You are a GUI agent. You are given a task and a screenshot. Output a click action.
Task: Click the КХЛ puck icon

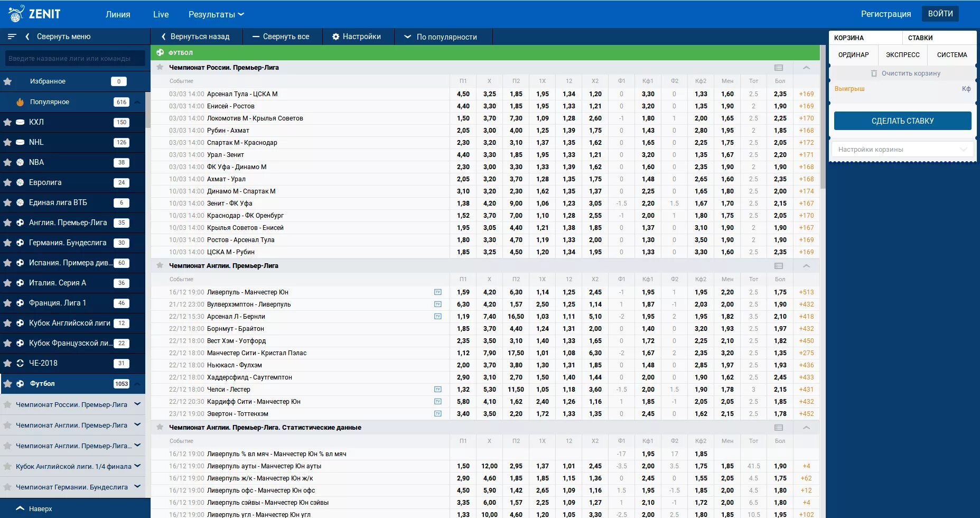[20, 122]
